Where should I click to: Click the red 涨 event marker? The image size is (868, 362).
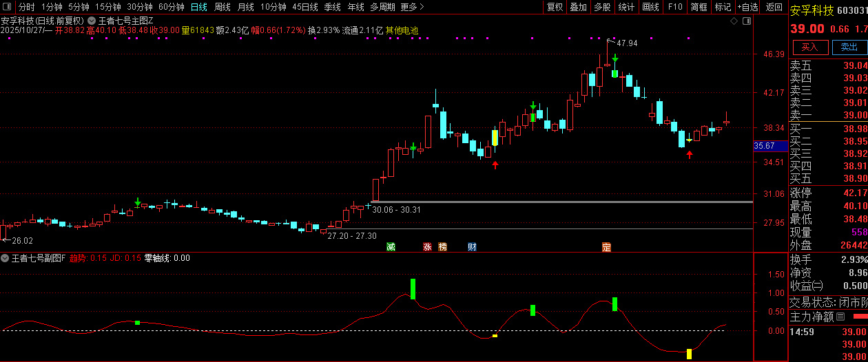pos(427,246)
